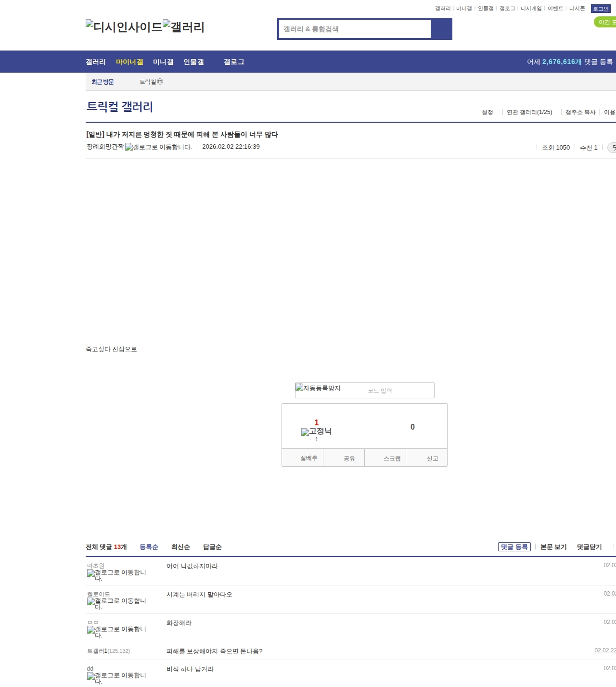This screenshot has height=687, width=616.
Task: Expand the 연관 갤러리(1/25) list
Action: click(x=529, y=112)
